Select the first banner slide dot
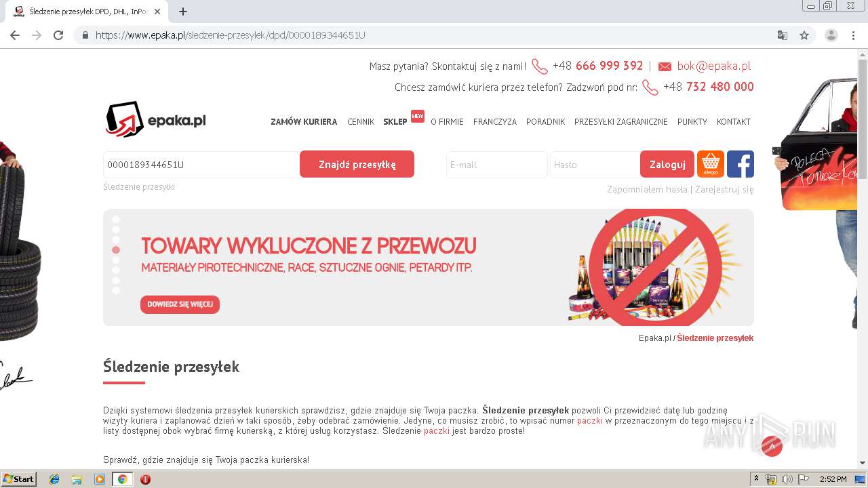 click(x=116, y=220)
